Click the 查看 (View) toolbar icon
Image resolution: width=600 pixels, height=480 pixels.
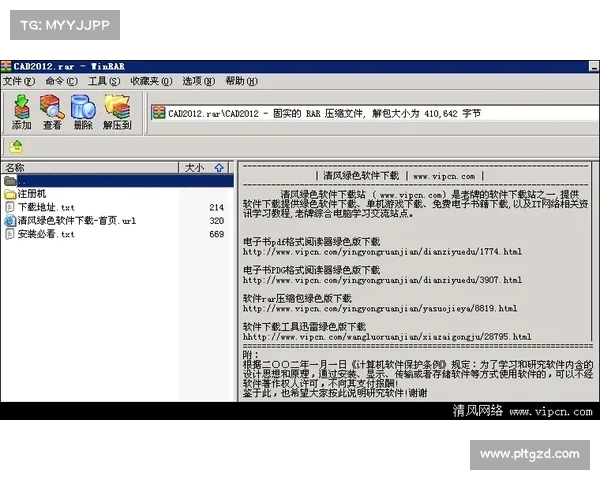click(52, 112)
